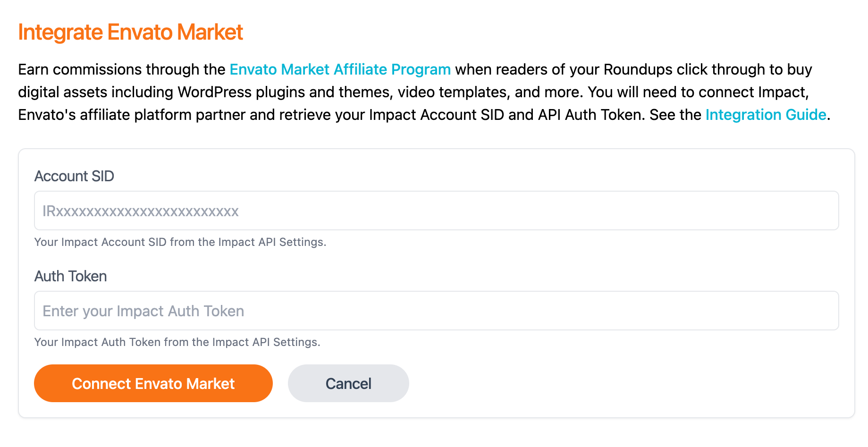Click the helper text under the Auth Token field
Screen dimensions: 868x447
click(x=177, y=342)
